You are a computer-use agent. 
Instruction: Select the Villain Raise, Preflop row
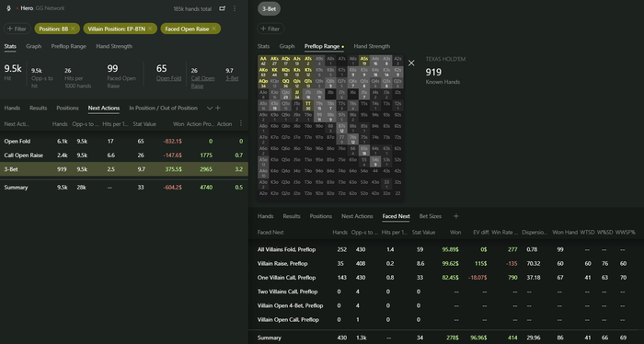click(x=446, y=264)
